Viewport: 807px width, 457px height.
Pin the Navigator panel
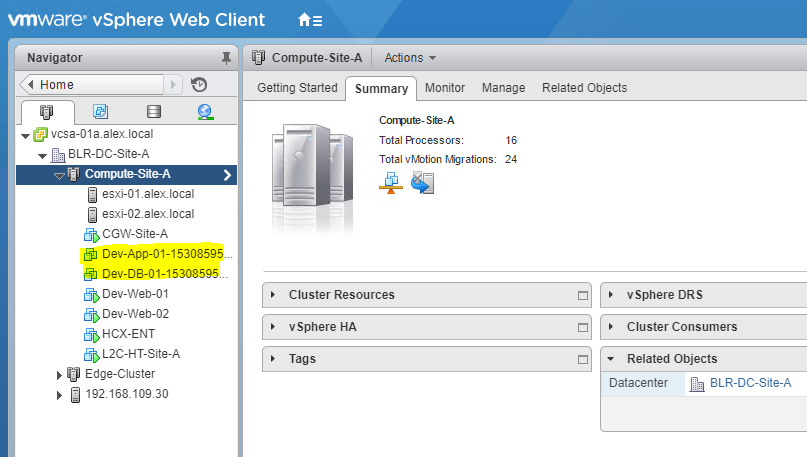coord(225,58)
